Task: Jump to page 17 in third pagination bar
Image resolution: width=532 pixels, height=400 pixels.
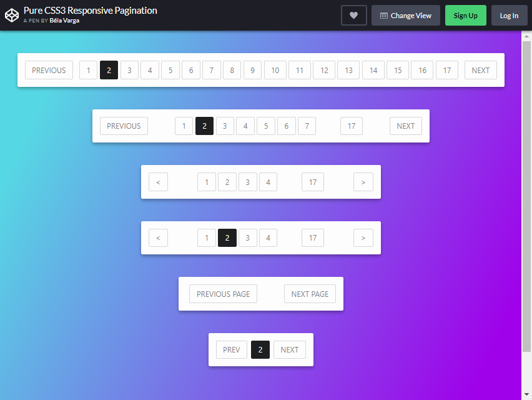Action: tap(313, 182)
